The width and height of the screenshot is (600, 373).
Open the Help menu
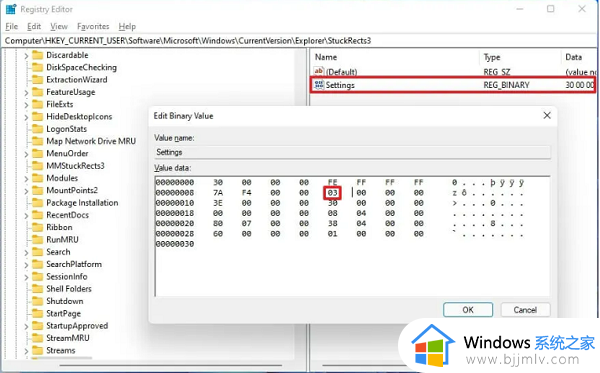point(127,26)
